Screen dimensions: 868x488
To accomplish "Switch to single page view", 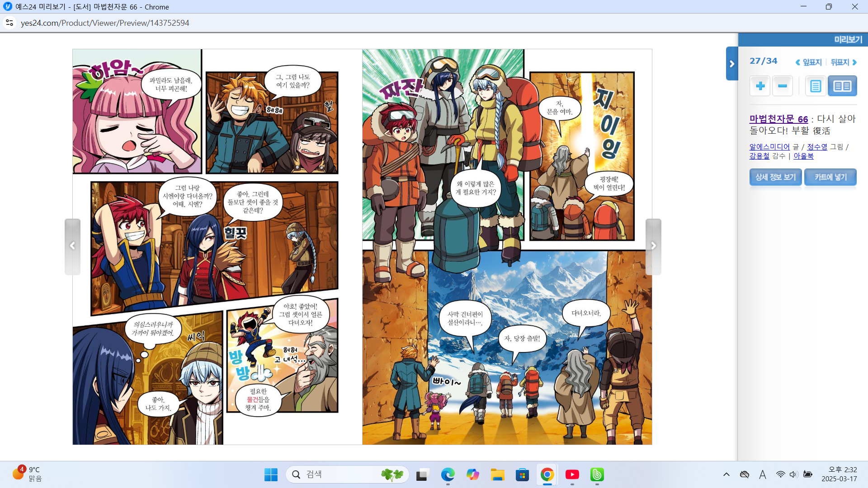I will tap(816, 86).
